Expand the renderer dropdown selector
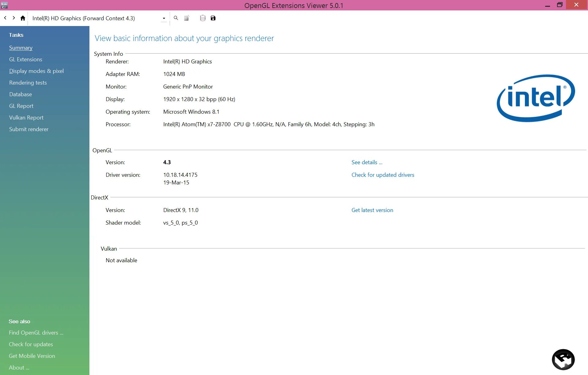 164,18
